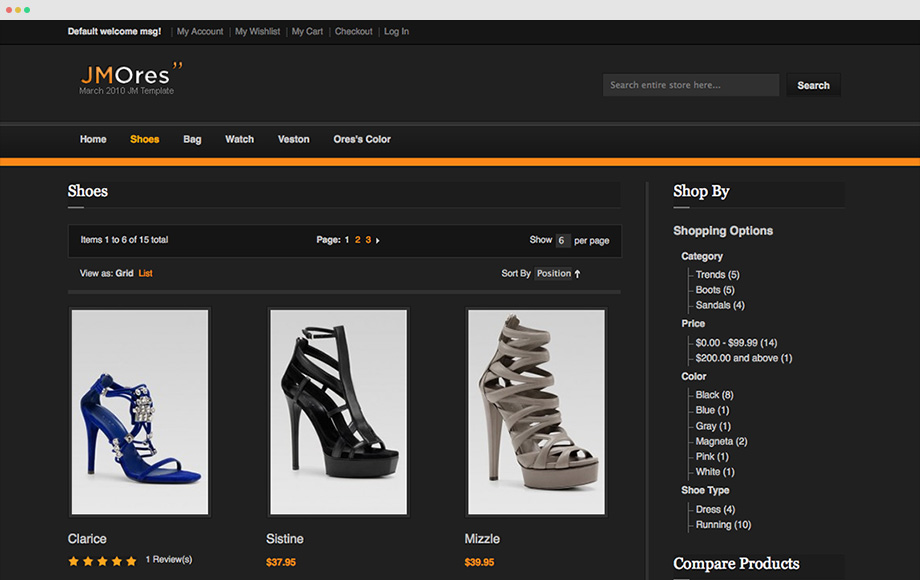Open the Mizzle gray heel thumbnail
This screenshot has height=580, width=920.
[536, 412]
